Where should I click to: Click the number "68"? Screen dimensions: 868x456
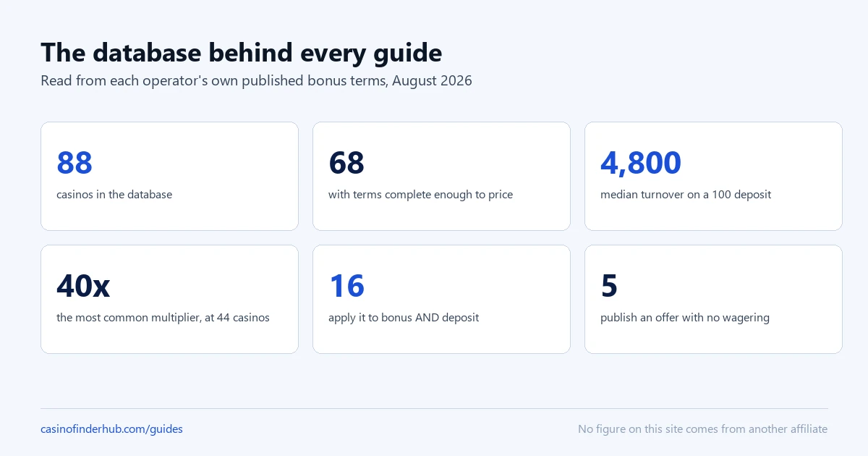tap(346, 163)
